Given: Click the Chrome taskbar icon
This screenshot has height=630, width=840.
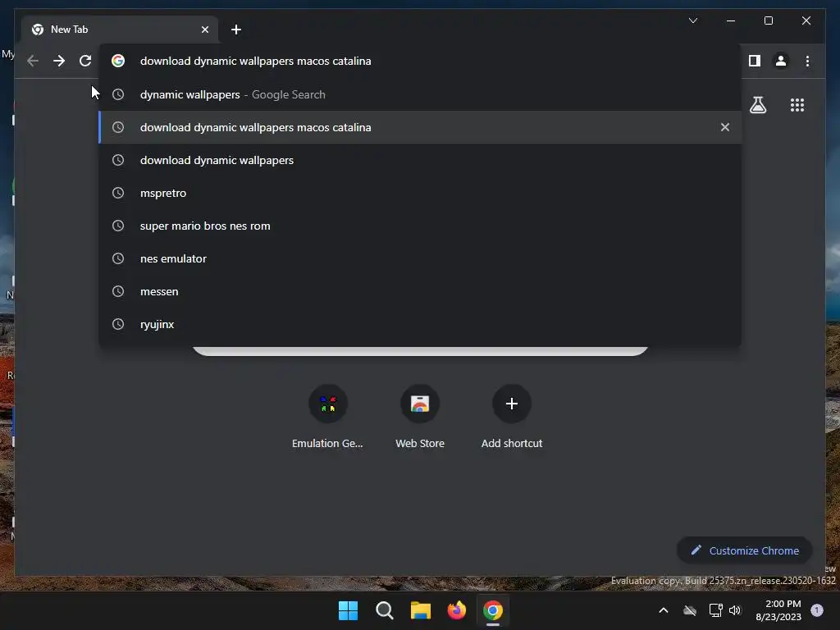Looking at the screenshot, I should [x=493, y=610].
